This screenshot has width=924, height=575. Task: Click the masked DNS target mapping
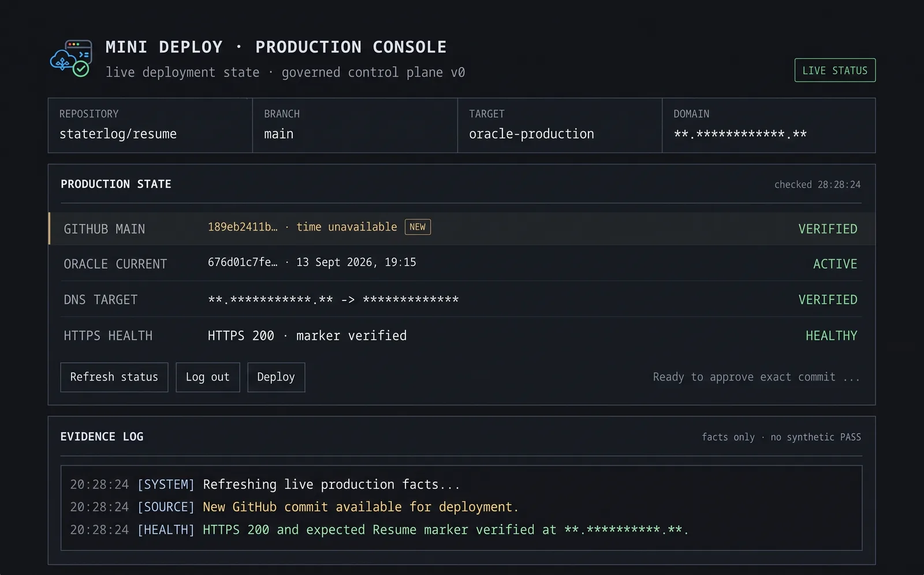tap(333, 300)
